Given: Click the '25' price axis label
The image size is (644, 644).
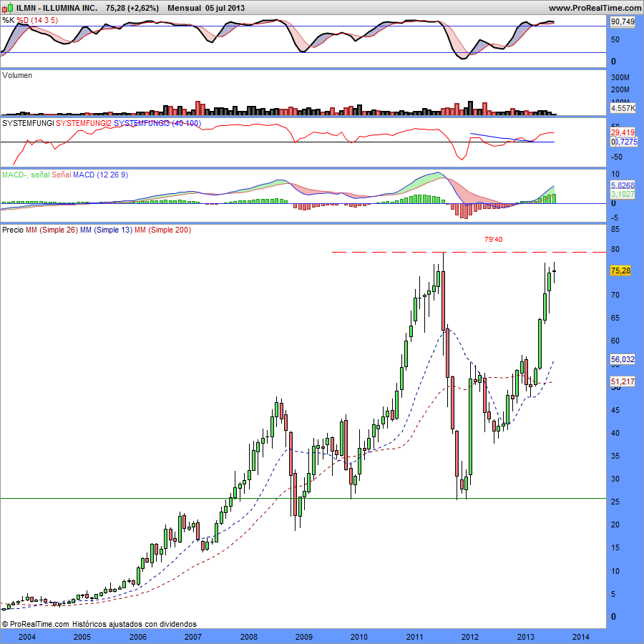Looking at the screenshot, I should [615, 502].
